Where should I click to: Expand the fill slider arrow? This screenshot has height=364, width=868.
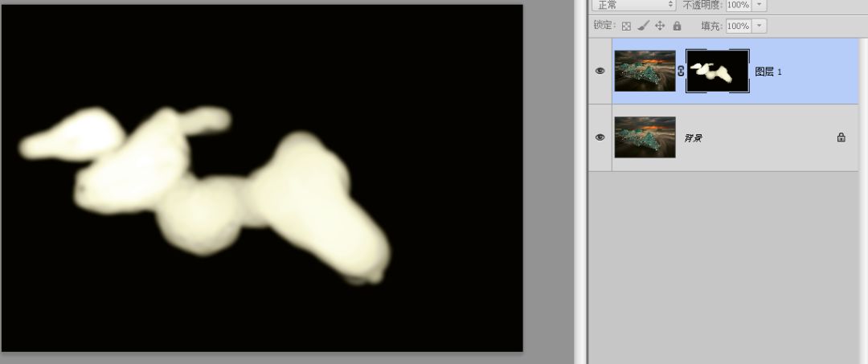pos(759,26)
